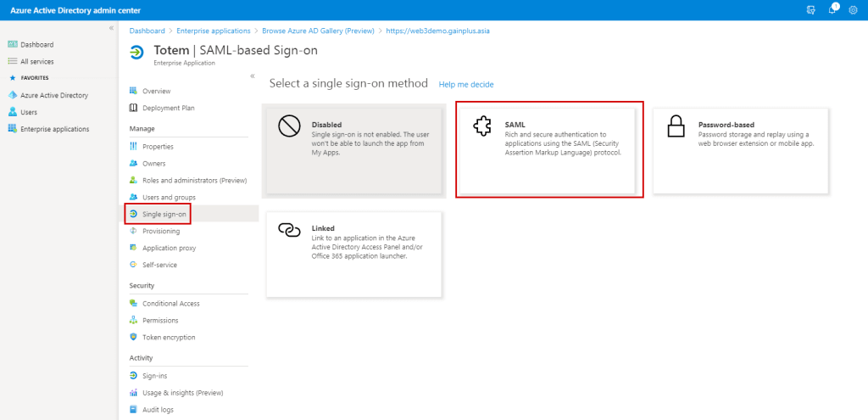Screen dimensions: 868x420
Task: Collapse the left navigation sidebar chevron
Action: coord(111,28)
